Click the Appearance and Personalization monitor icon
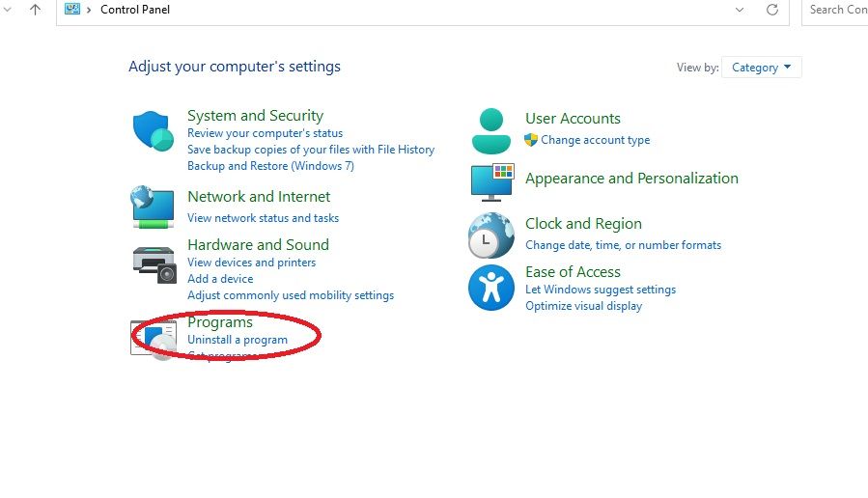Viewport: 868px width, 498px height. 491,181
